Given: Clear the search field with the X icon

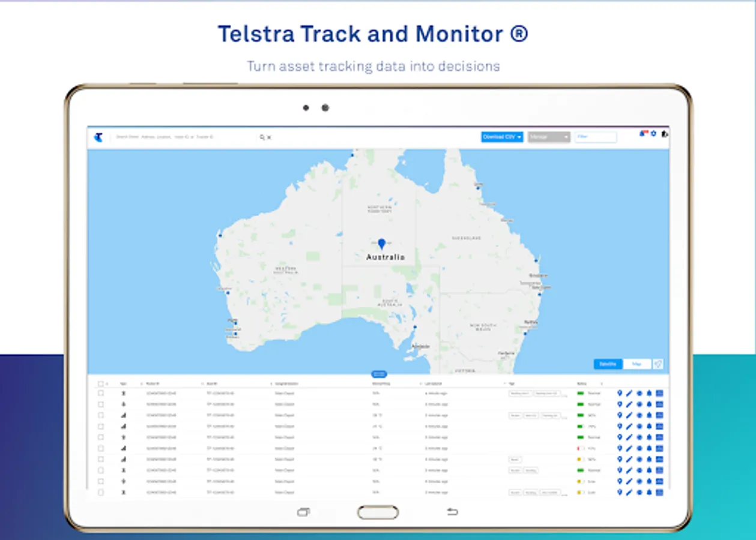Looking at the screenshot, I should click(269, 137).
